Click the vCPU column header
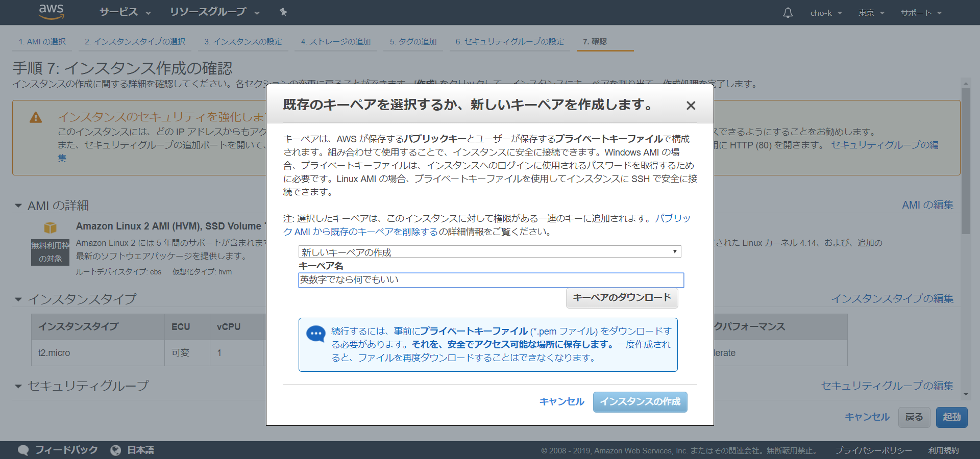 236,327
